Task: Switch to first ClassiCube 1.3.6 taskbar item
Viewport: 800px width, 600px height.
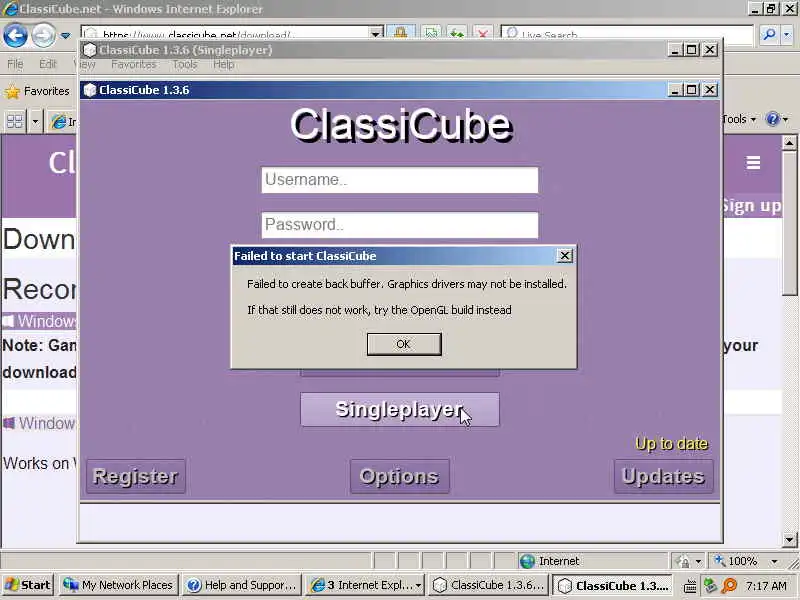Action: pos(489,585)
